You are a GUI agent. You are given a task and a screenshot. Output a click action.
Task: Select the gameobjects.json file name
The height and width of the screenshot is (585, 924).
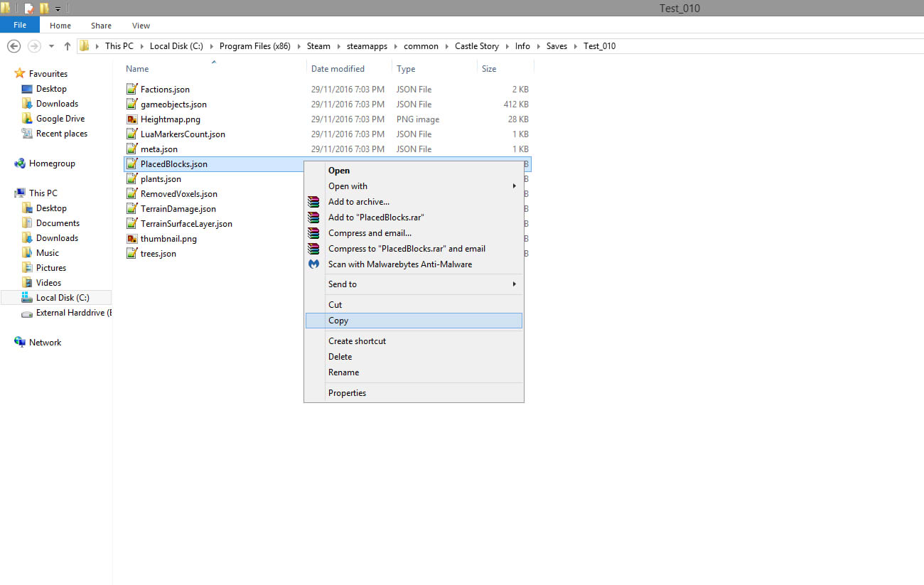coord(173,104)
